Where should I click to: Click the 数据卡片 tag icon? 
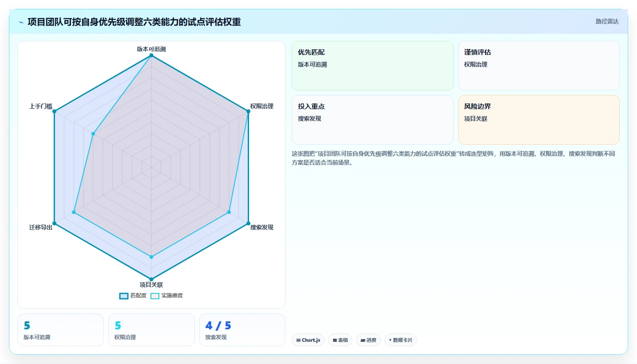pos(390,340)
